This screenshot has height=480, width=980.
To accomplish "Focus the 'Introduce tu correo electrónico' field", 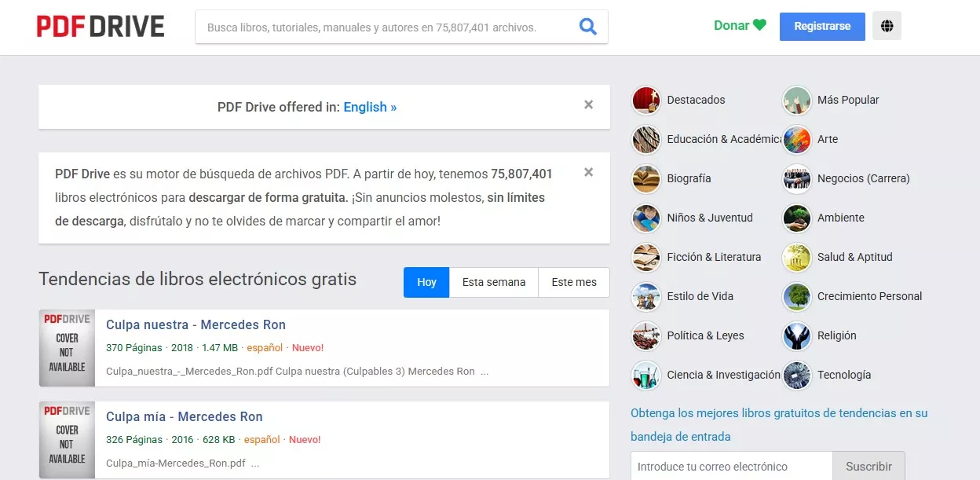I will pyautogui.click(x=731, y=466).
